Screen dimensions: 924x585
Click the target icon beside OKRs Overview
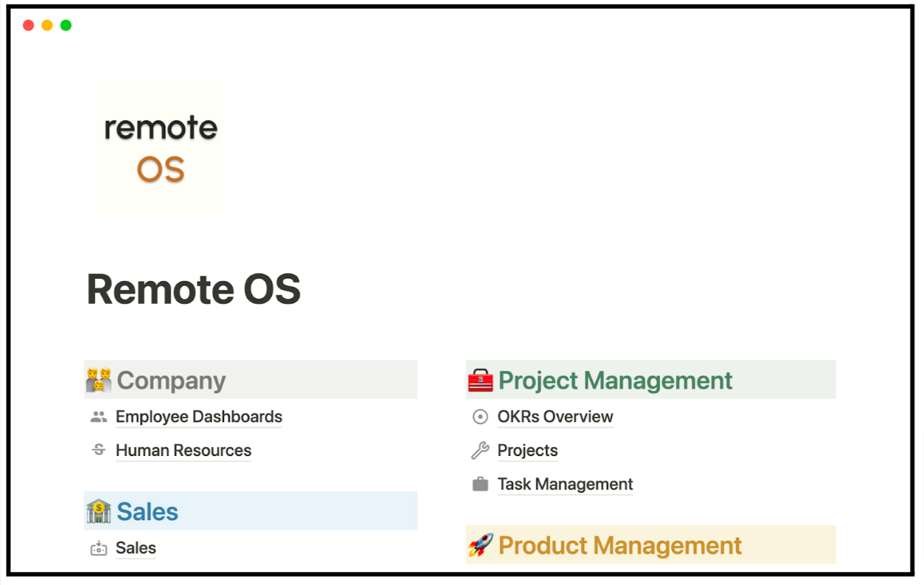480,417
